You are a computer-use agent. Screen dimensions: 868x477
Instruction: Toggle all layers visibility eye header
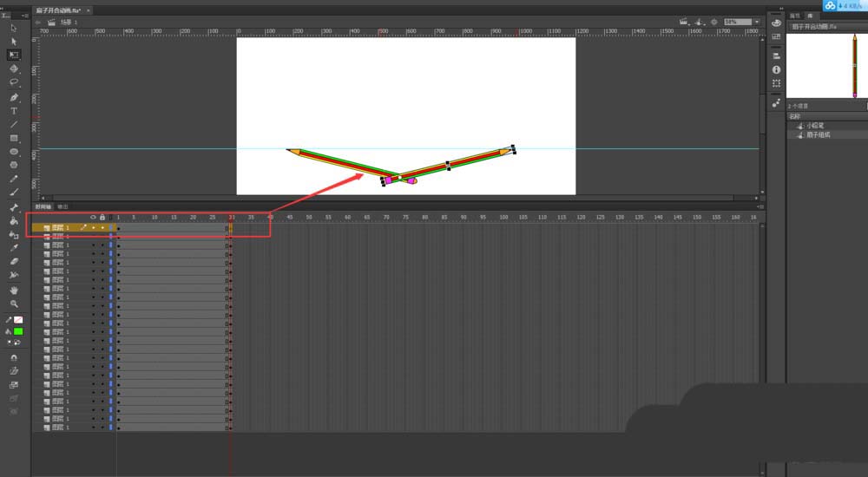point(93,217)
